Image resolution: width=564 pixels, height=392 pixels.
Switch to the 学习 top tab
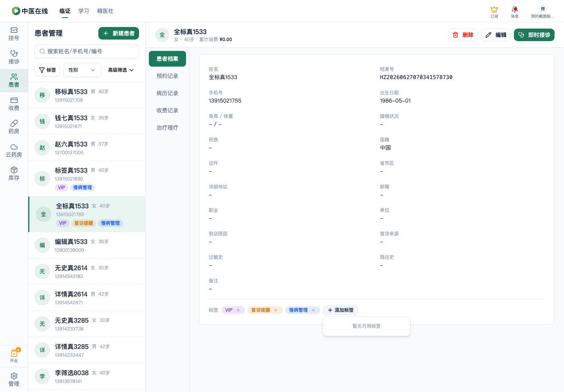coord(84,11)
